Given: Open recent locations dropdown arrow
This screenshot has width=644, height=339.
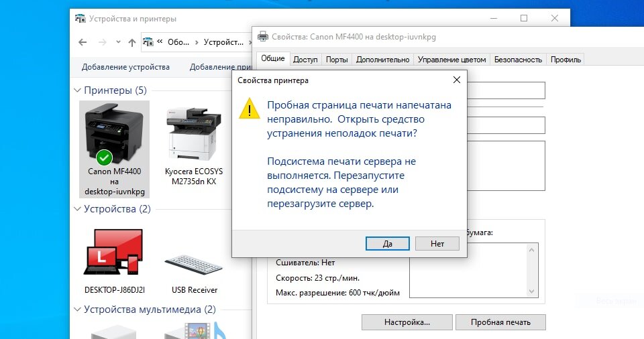Looking at the screenshot, I should coord(118,42).
